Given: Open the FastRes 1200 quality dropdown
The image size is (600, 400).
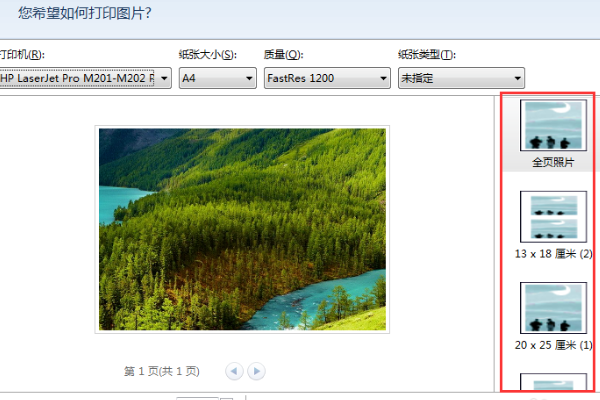Looking at the screenshot, I should pyautogui.click(x=327, y=78).
